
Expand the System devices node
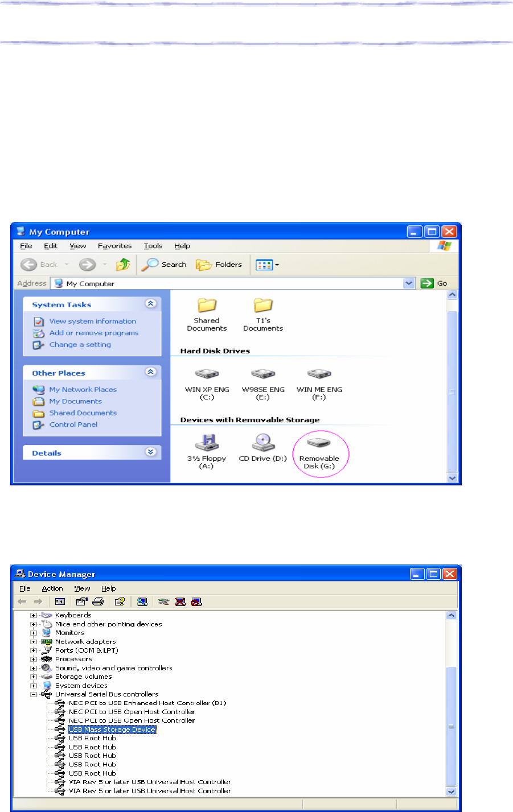click(34, 686)
